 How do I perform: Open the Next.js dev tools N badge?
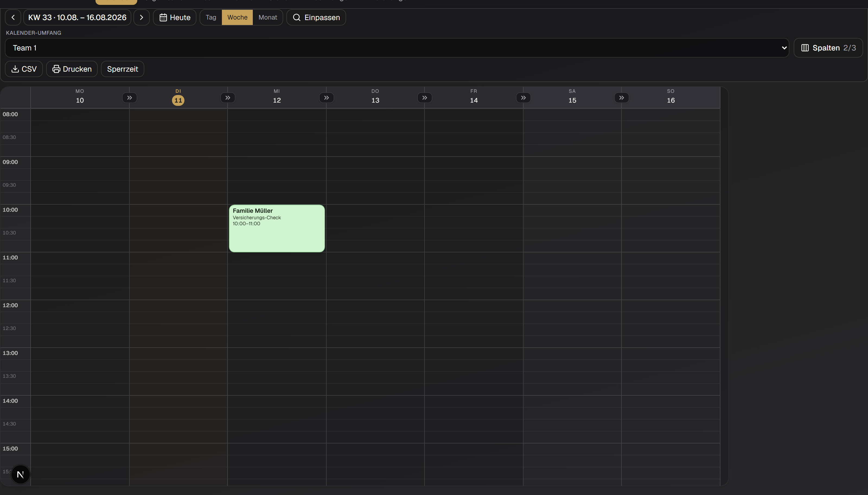coord(20,475)
